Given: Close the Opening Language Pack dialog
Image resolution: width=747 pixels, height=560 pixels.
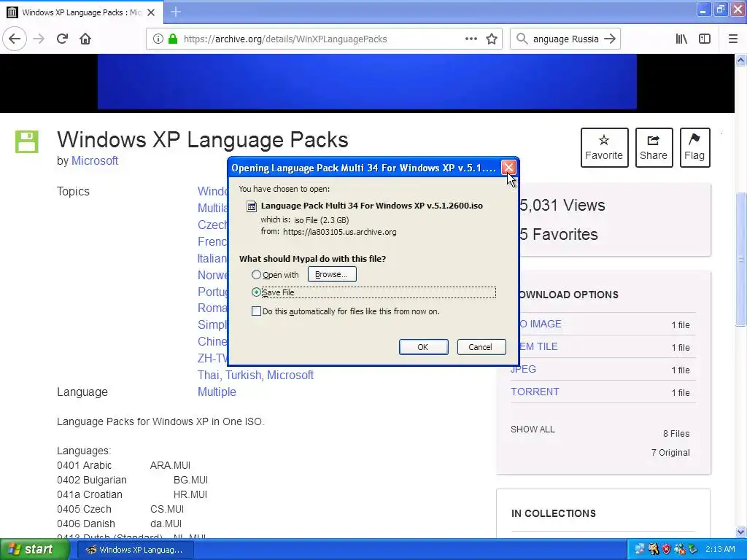Looking at the screenshot, I should click(x=508, y=168).
